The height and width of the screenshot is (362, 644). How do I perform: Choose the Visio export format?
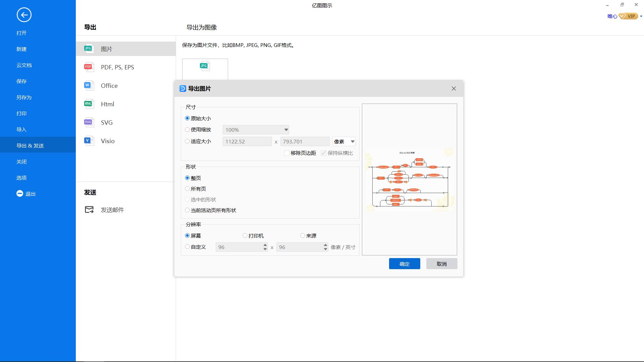(108, 141)
